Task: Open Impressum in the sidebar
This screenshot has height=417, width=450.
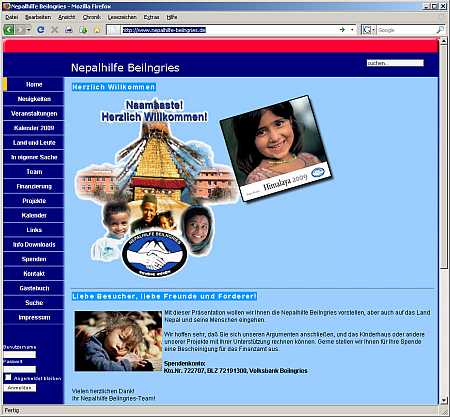Action: [34, 317]
